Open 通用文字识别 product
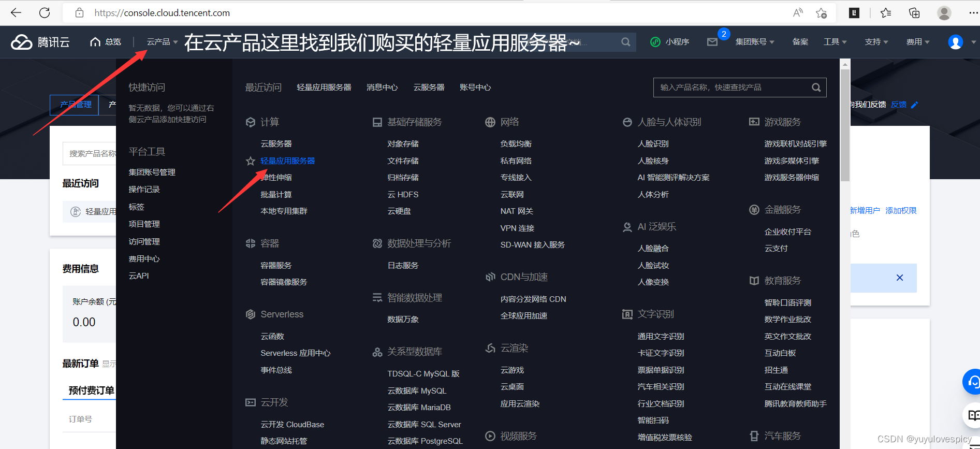 coord(661,337)
